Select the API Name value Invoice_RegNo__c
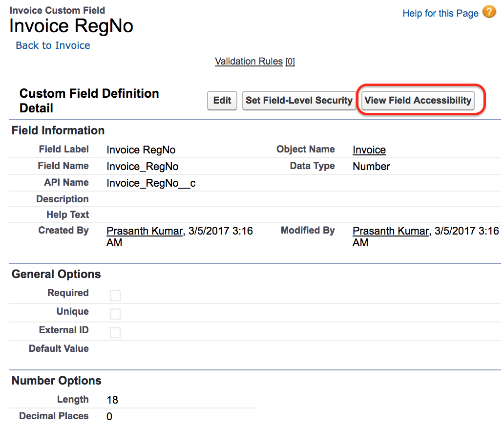This screenshot has width=504, height=430. [151, 183]
